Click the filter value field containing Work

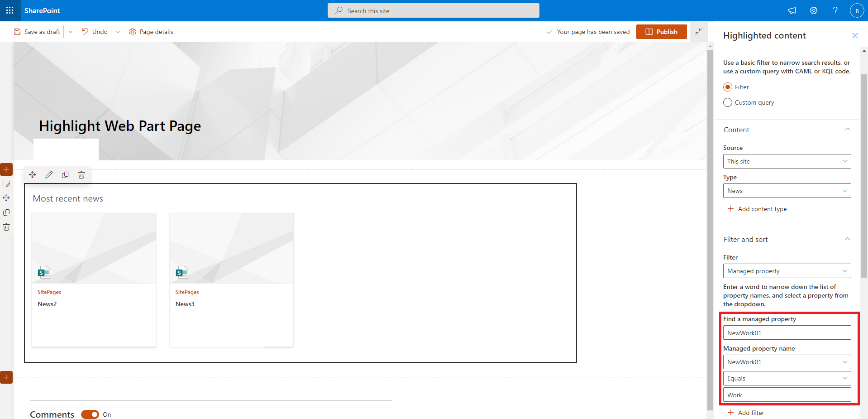[x=787, y=395]
